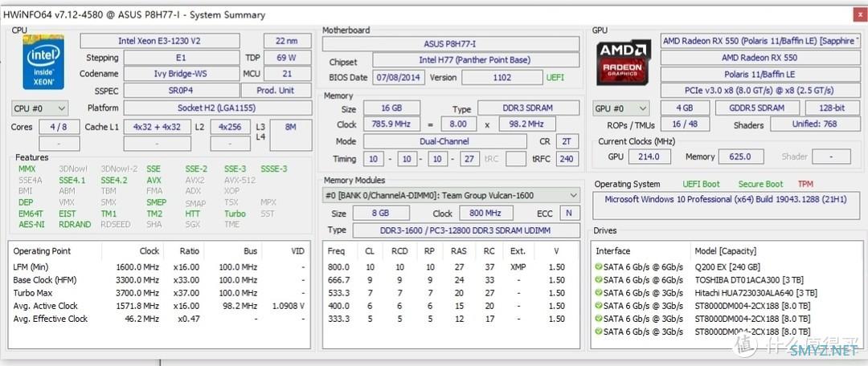Click the module clock 800 MHz field
This screenshot has height=366, width=868.
[x=485, y=213]
